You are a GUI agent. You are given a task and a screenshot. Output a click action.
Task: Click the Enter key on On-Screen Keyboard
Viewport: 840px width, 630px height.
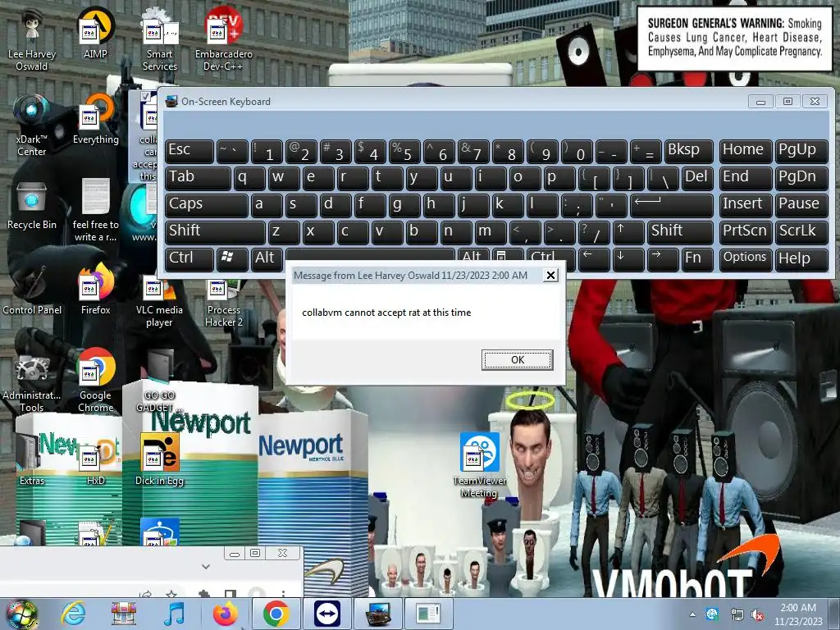[672, 204]
